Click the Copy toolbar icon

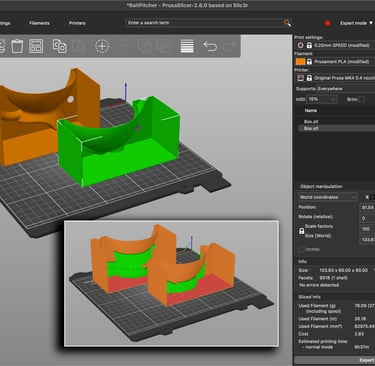(60, 46)
